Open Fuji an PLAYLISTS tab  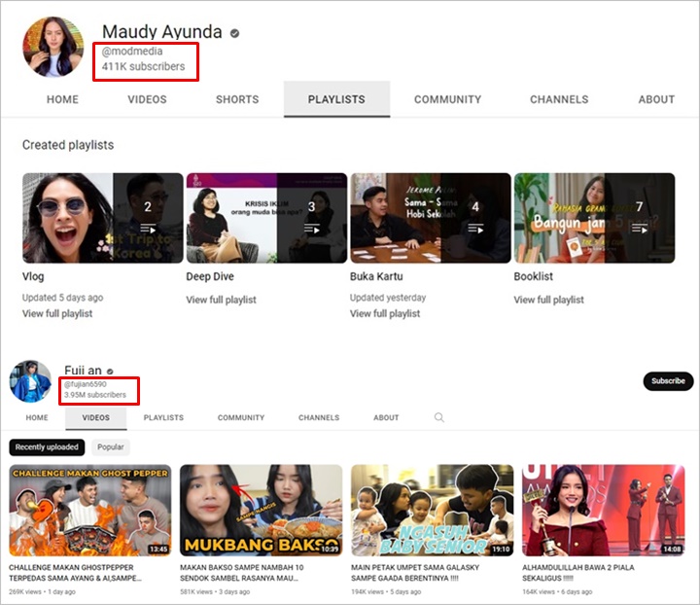(x=164, y=418)
